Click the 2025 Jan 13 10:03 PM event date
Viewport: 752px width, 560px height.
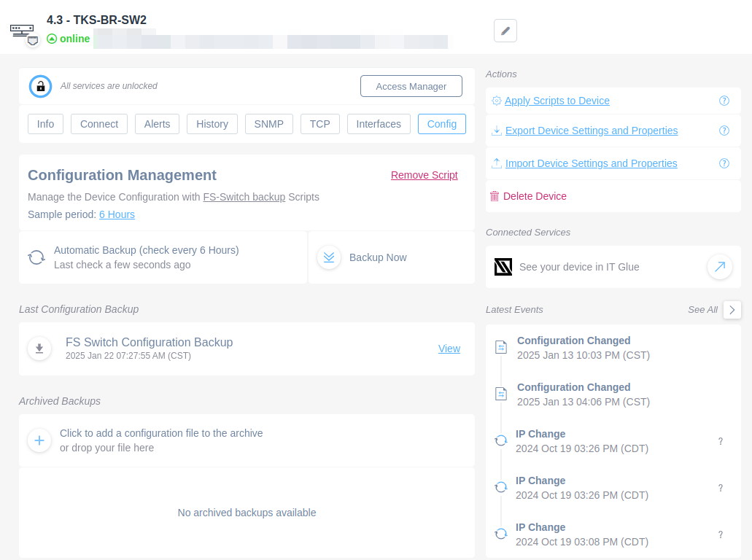click(x=584, y=355)
